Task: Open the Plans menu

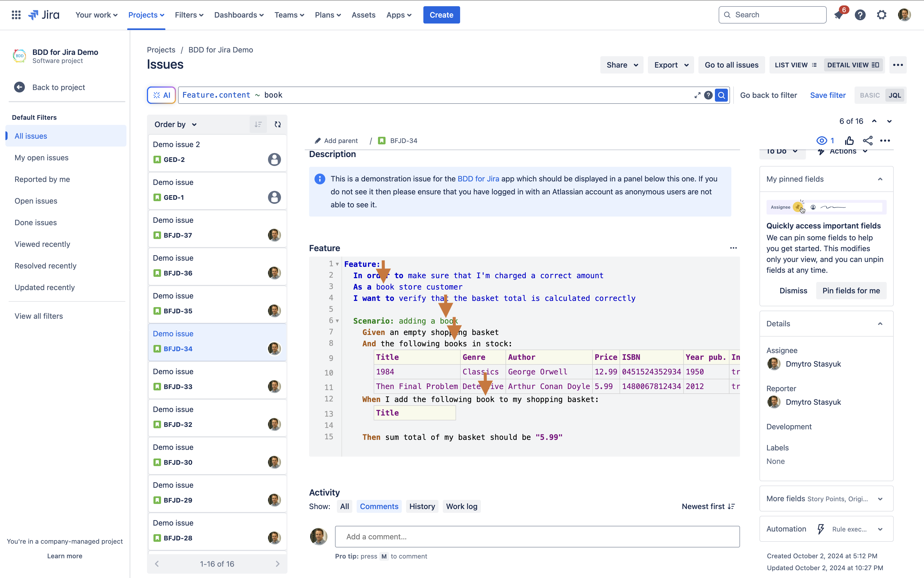Action: point(328,15)
